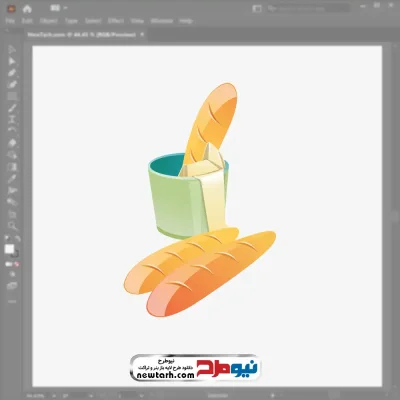This screenshot has width=400, height=400.
Task: Open the zoom level dropdown in status bar
Action: [54, 396]
